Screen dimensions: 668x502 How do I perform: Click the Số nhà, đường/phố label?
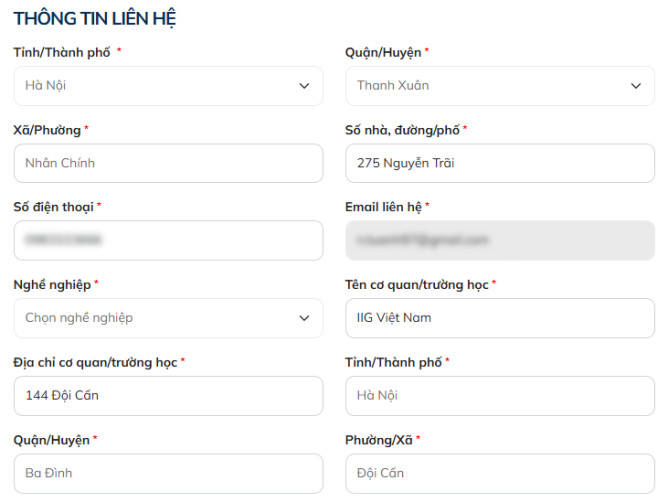click(x=402, y=130)
